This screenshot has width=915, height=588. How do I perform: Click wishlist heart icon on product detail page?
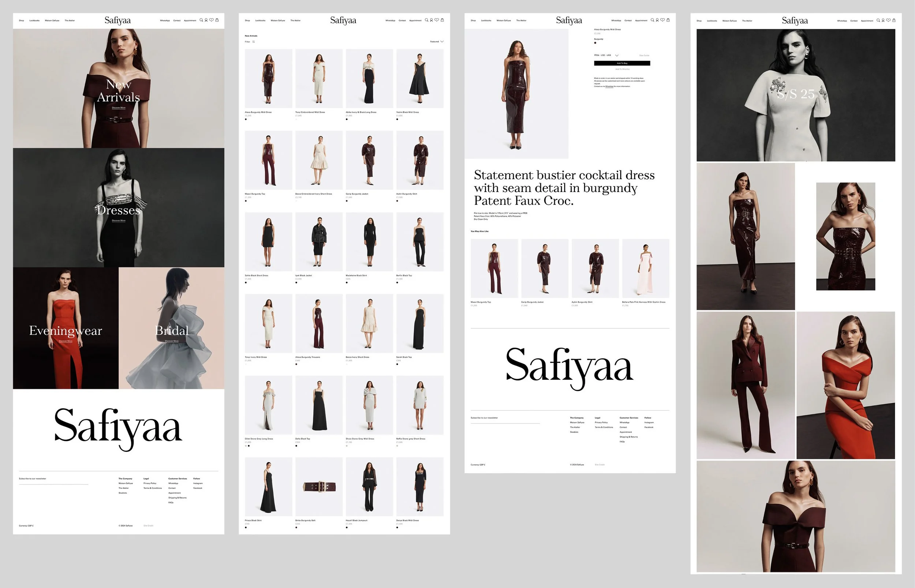(662, 20)
